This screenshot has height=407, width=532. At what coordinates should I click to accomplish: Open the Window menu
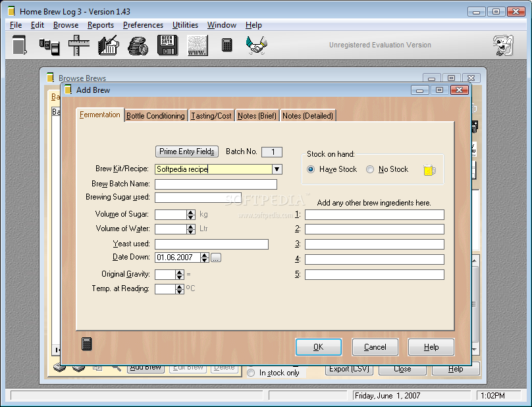click(x=222, y=25)
